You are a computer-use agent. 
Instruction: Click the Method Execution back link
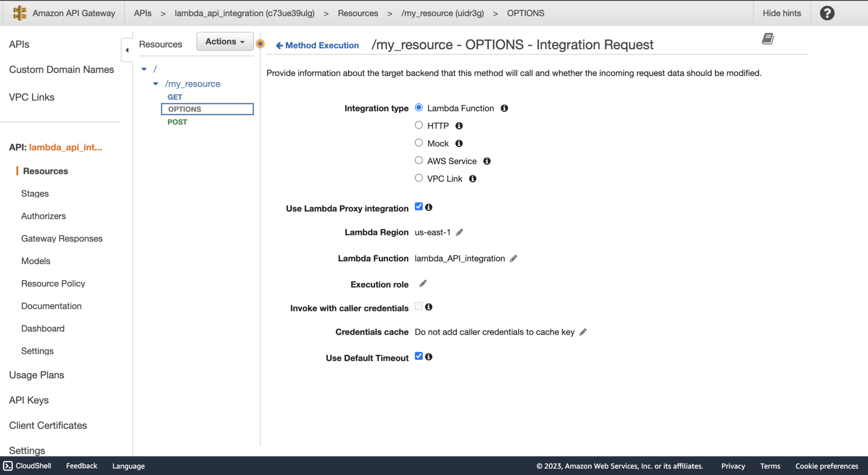[317, 45]
